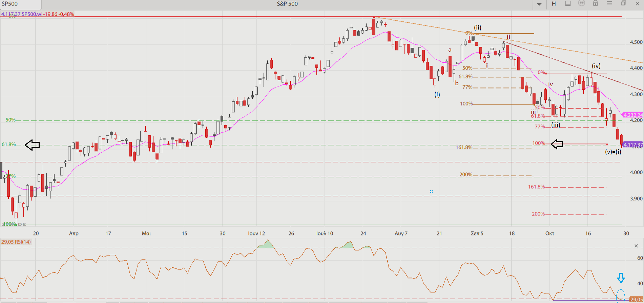
Task: Click the SP500 symbol field
Action: pos(21,4)
